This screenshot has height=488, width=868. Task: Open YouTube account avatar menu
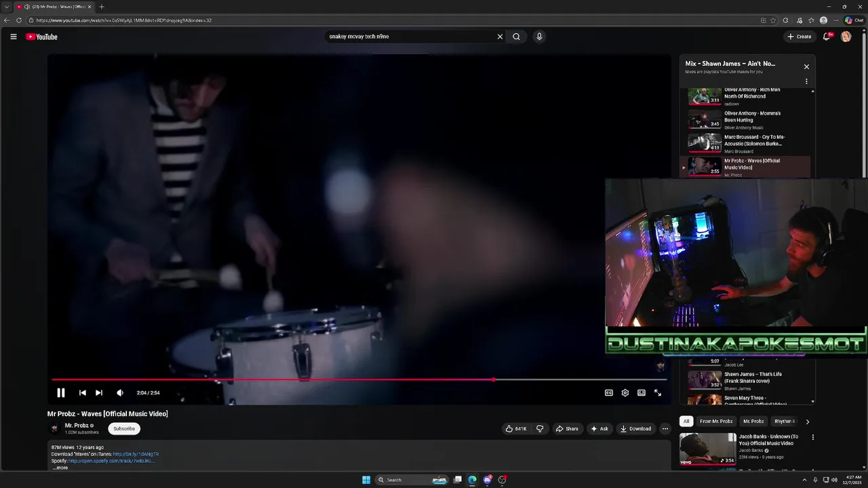tap(846, 37)
